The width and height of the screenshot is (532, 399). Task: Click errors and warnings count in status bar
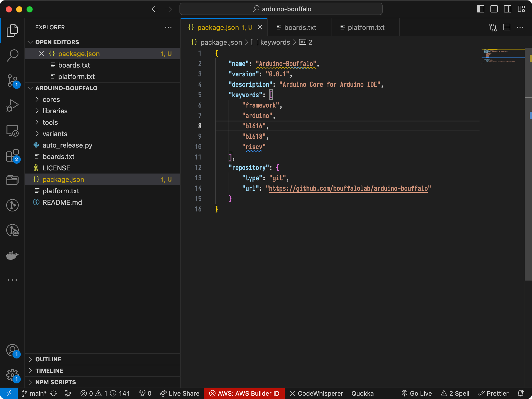pyautogui.click(x=105, y=394)
